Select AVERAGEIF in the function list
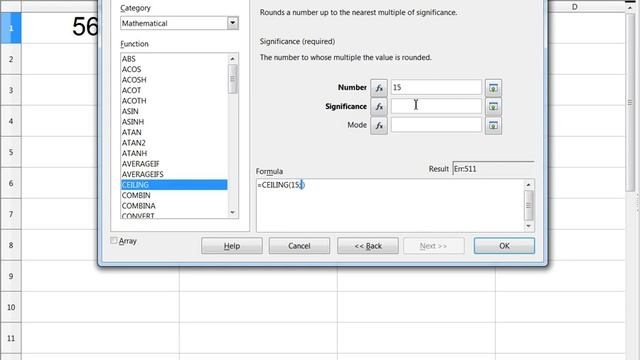Viewport: 640px width, 360px height. coord(174,164)
